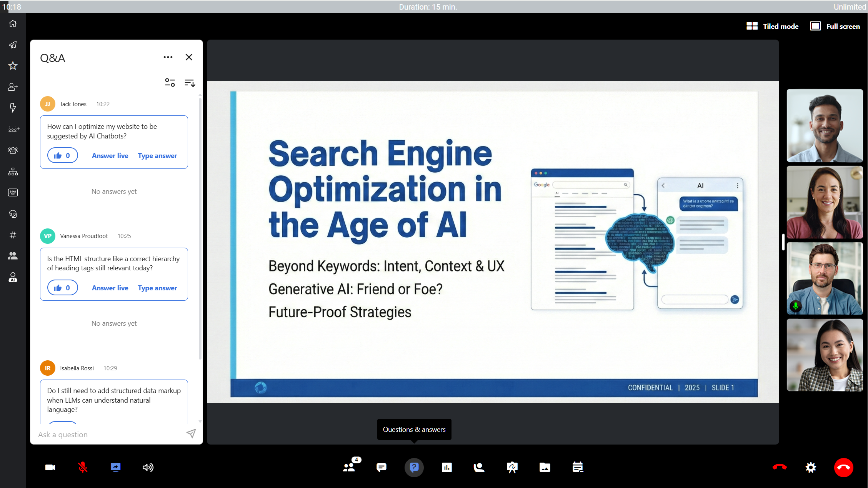Click the hashtag icon in left sidebar
Screen dimensions: 868x488
[13, 235]
